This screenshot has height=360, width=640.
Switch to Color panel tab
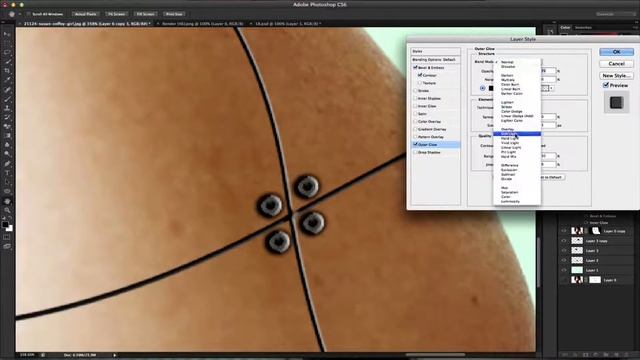pyautogui.click(x=565, y=27)
